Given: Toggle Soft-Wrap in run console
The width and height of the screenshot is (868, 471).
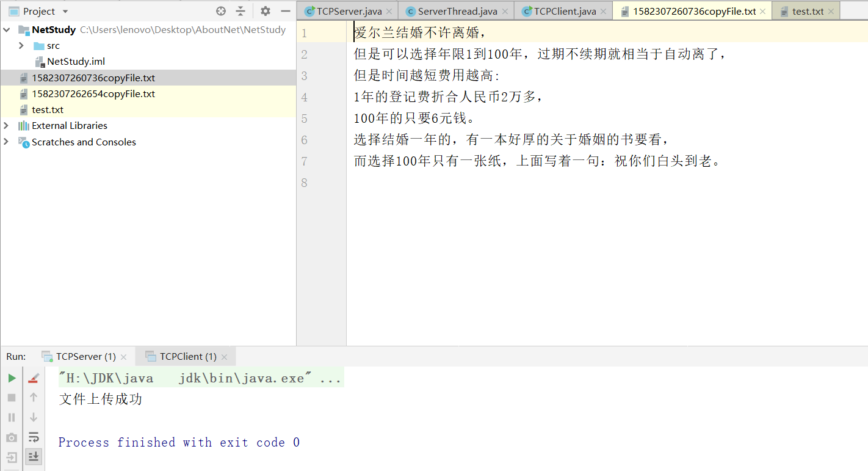Looking at the screenshot, I should click(34, 437).
